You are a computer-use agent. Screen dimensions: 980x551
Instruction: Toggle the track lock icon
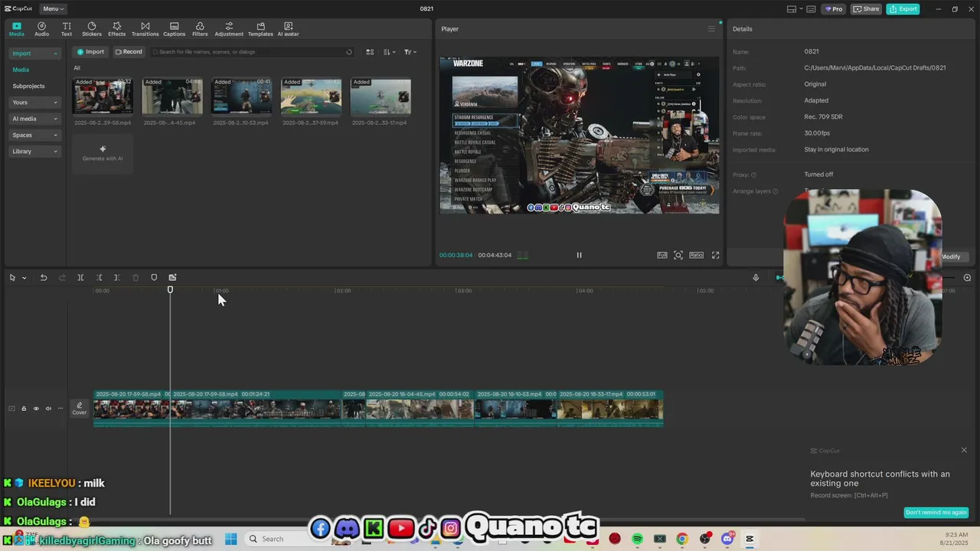click(24, 409)
